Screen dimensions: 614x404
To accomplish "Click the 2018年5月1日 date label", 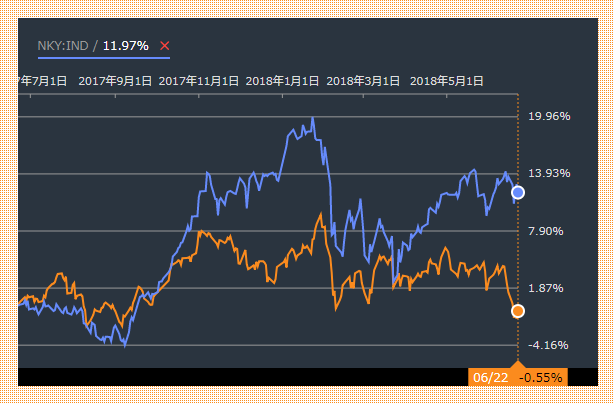I will pos(448,80).
